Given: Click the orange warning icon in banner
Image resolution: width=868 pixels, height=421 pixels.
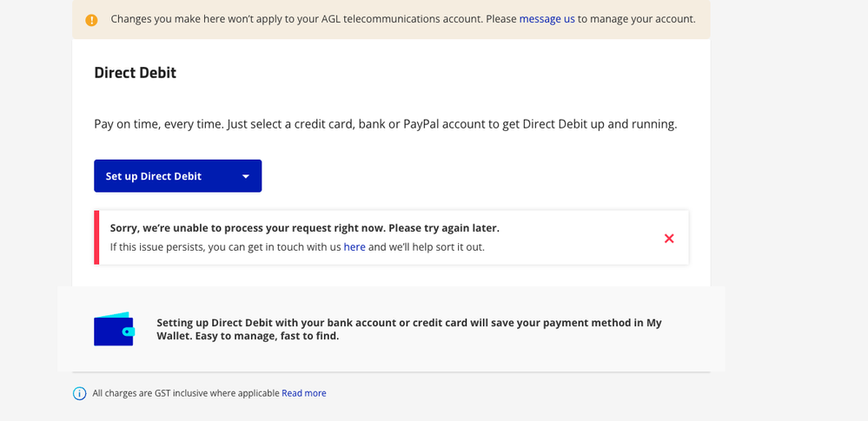Looking at the screenshot, I should (x=91, y=20).
